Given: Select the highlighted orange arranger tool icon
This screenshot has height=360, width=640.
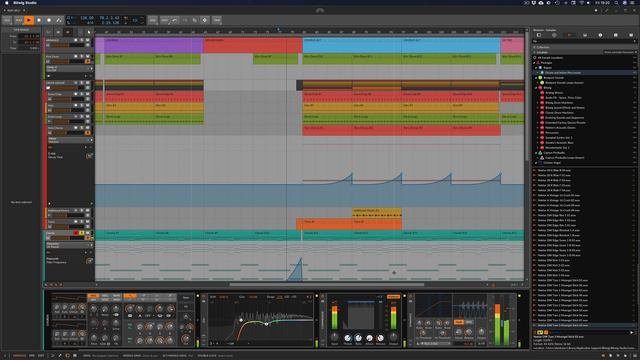Looking at the screenshot, I should point(68,32).
